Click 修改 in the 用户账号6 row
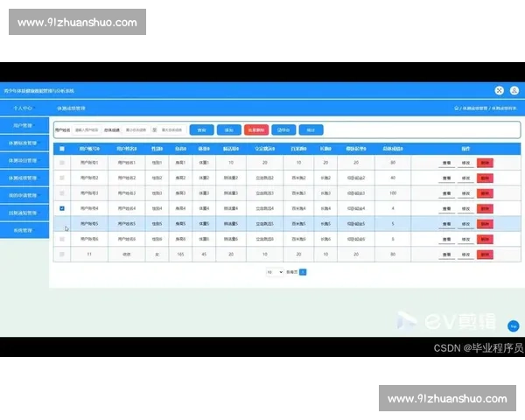The image size is (525, 420). tap(465, 239)
